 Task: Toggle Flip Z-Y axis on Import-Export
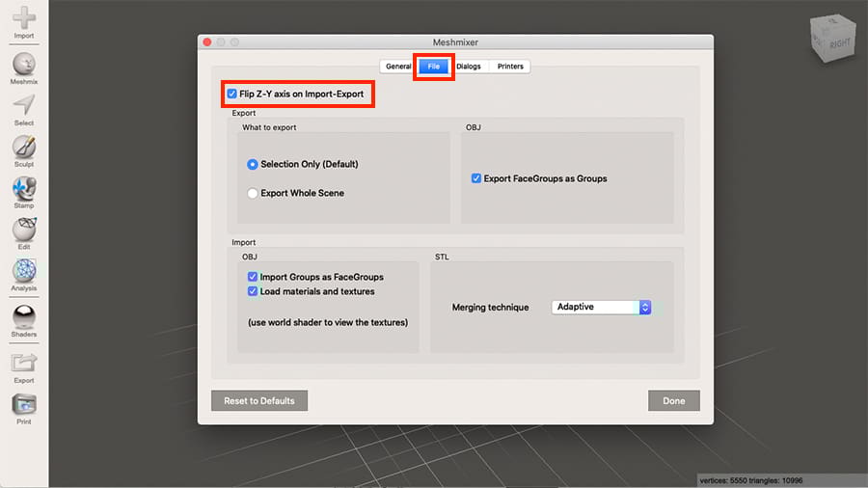coord(231,95)
